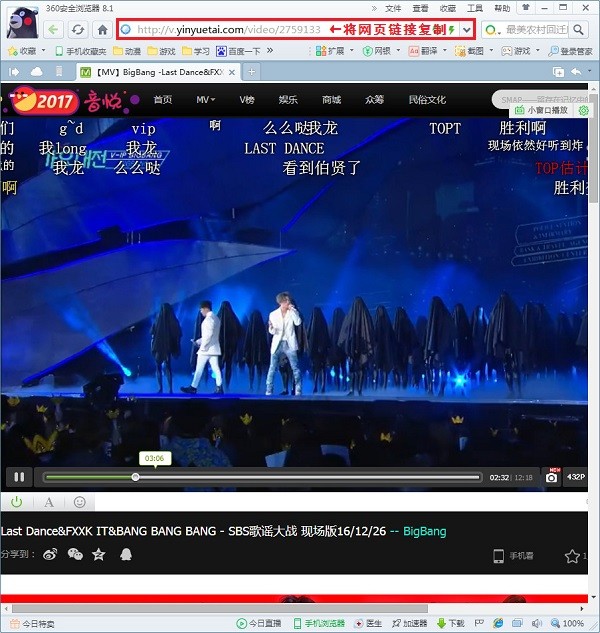Open the 收藏 menu in menu bar
The width and height of the screenshot is (600, 633).
(447, 8)
